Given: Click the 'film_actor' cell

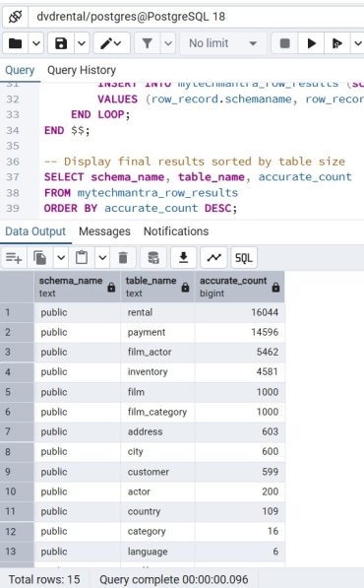Looking at the screenshot, I should pos(157,353).
